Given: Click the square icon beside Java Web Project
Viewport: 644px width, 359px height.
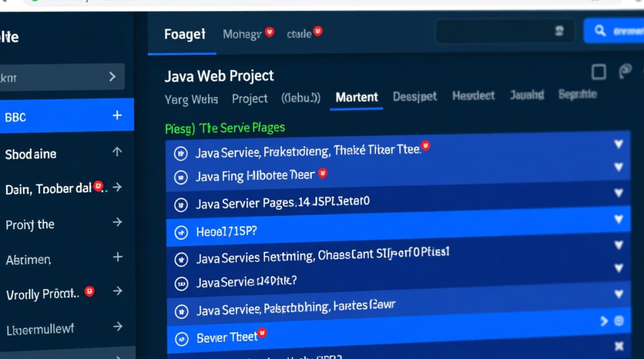Looking at the screenshot, I should click(x=598, y=72).
